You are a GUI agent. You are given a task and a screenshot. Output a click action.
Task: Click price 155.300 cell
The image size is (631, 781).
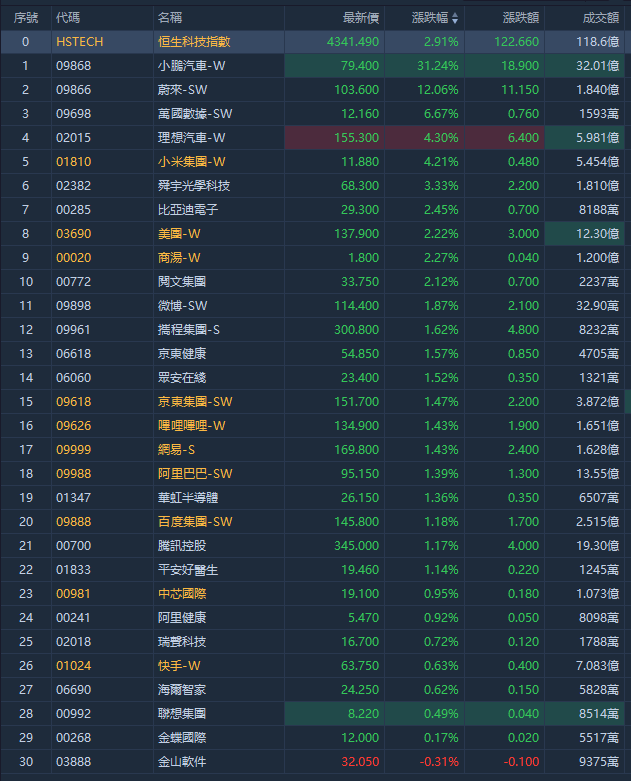[x=334, y=137]
